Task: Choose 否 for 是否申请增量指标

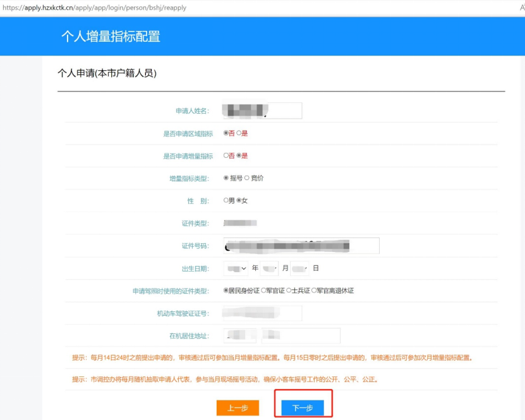Action: coord(226,156)
